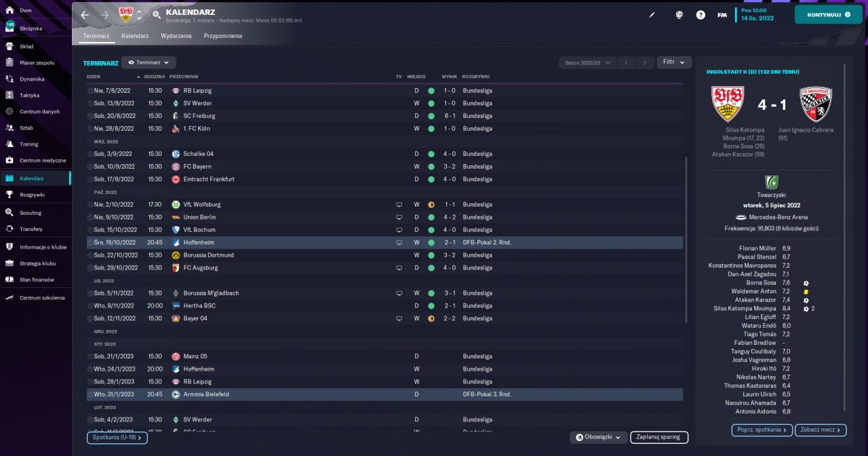Open Strategia klubu section
The height and width of the screenshot is (456, 868).
pyautogui.click(x=38, y=263)
